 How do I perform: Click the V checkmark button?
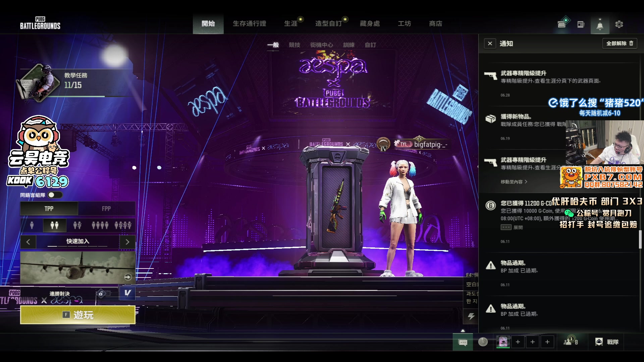click(127, 293)
